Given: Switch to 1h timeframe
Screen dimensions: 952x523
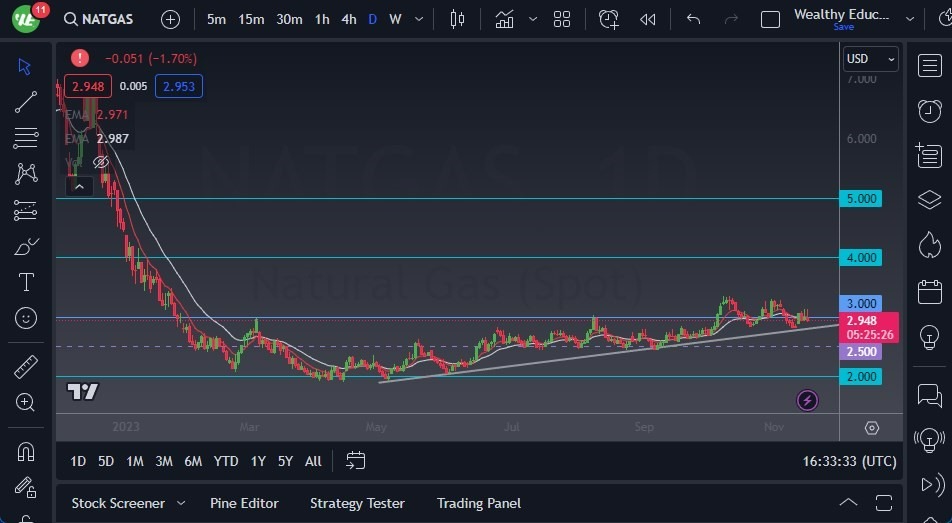Looking at the screenshot, I should click(x=322, y=19).
